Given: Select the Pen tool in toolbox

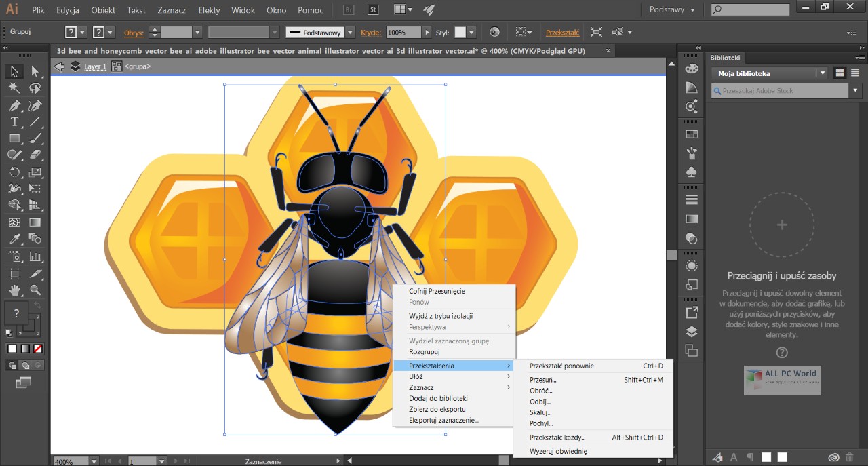Looking at the screenshot, I should (x=14, y=105).
